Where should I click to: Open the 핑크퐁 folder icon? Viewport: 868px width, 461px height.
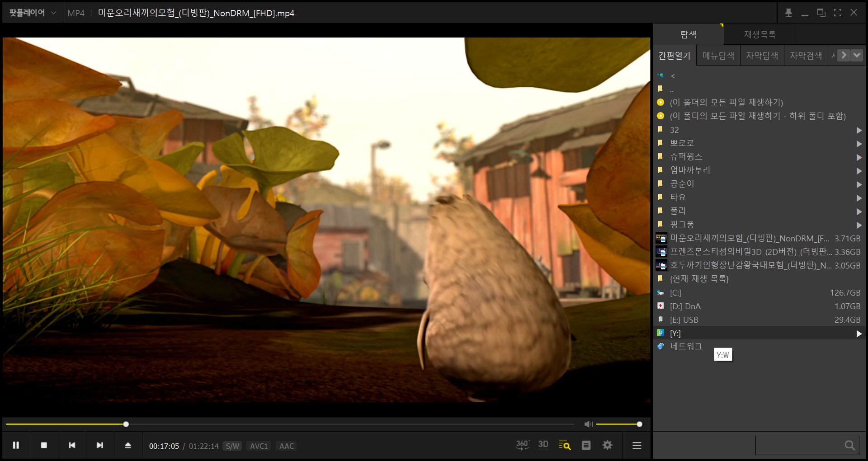660,225
